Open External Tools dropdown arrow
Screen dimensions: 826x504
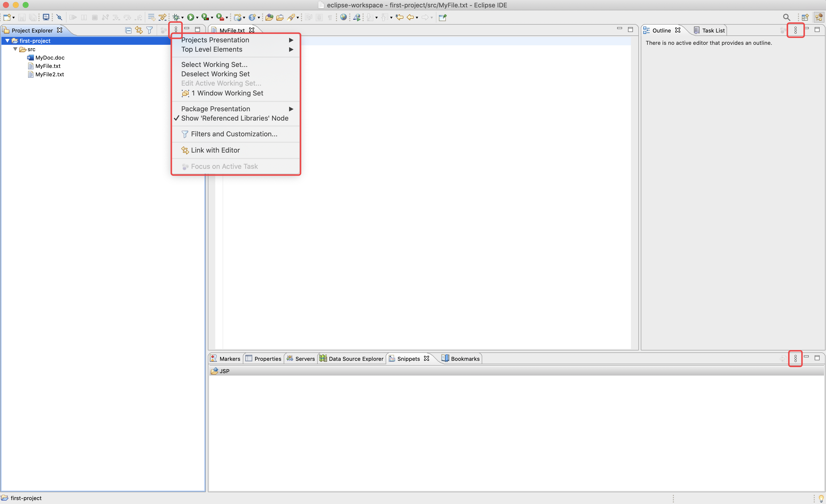227,18
